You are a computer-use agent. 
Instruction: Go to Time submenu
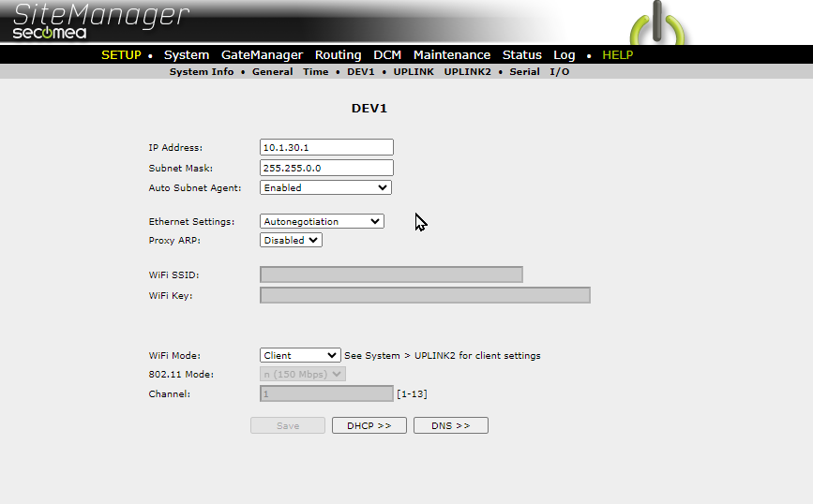316,71
